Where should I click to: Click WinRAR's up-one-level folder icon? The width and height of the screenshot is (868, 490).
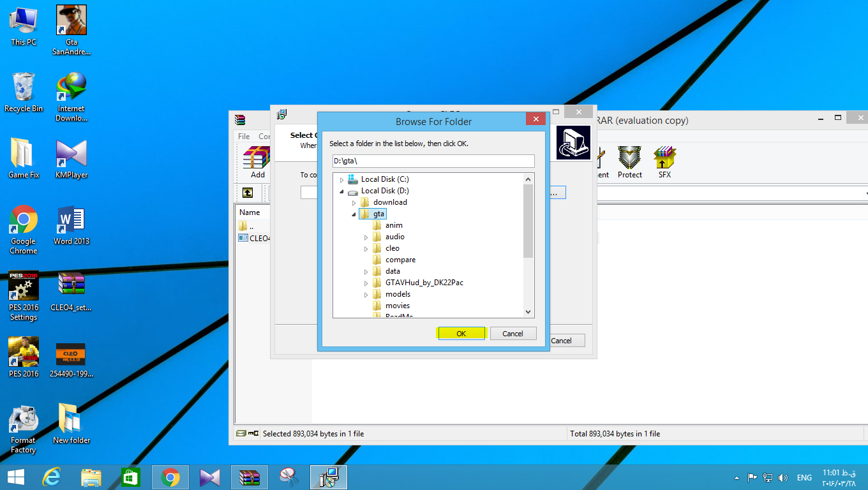pos(248,193)
